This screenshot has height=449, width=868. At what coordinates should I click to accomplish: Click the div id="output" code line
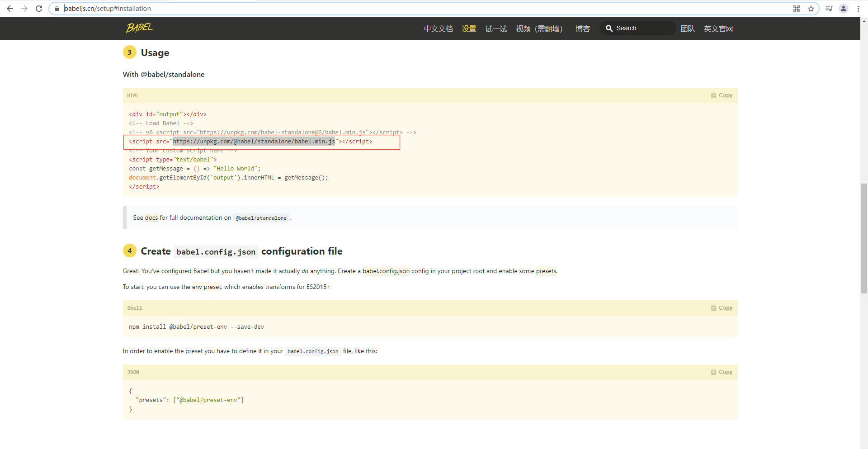(168, 114)
